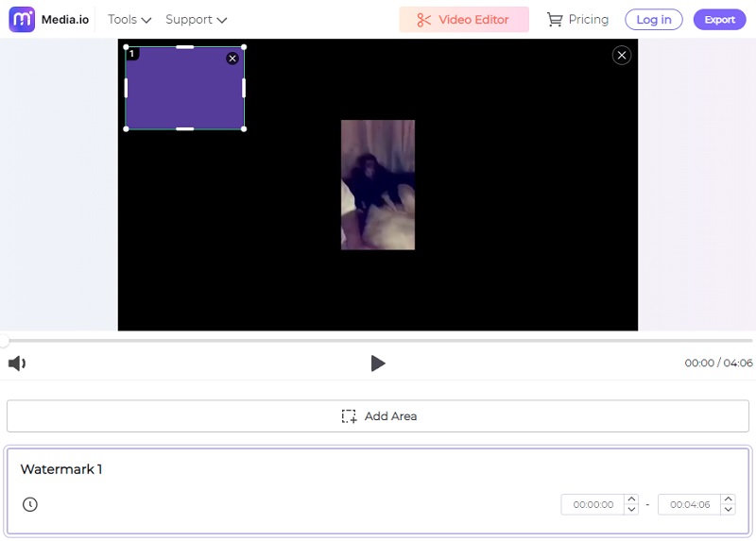Mute the video volume
This screenshot has height=541, width=756.
pyautogui.click(x=17, y=363)
